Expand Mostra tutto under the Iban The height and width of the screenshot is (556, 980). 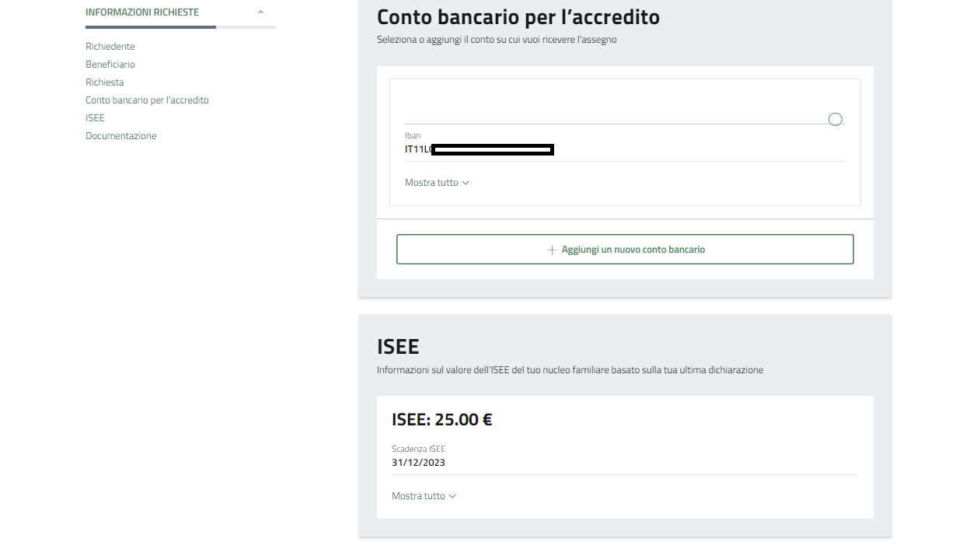(x=431, y=183)
